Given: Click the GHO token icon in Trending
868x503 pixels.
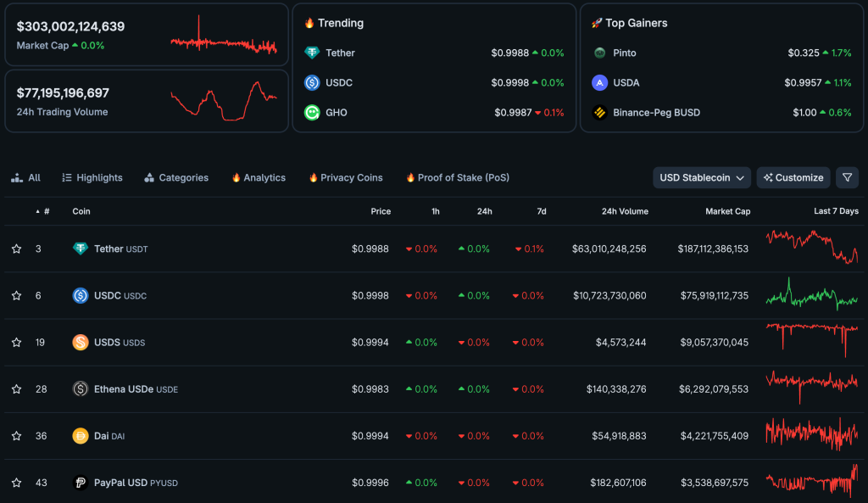Looking at the screenshot, I should click(310, 112).
